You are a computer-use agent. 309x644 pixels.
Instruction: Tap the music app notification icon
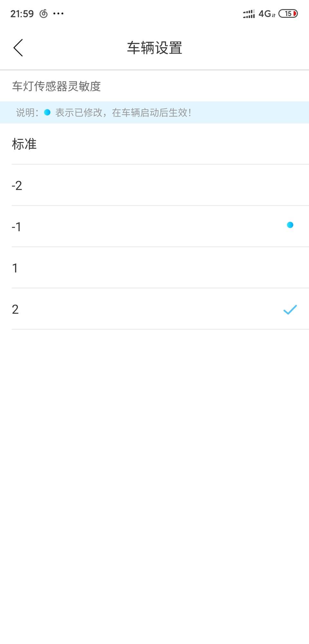tap(43, 14)
